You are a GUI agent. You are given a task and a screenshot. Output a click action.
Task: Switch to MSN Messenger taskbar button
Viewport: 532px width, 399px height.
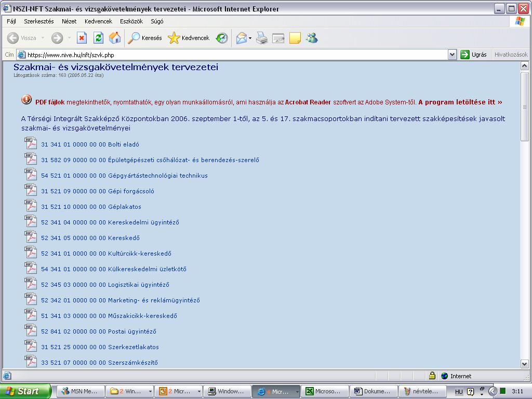click(80, 391)
